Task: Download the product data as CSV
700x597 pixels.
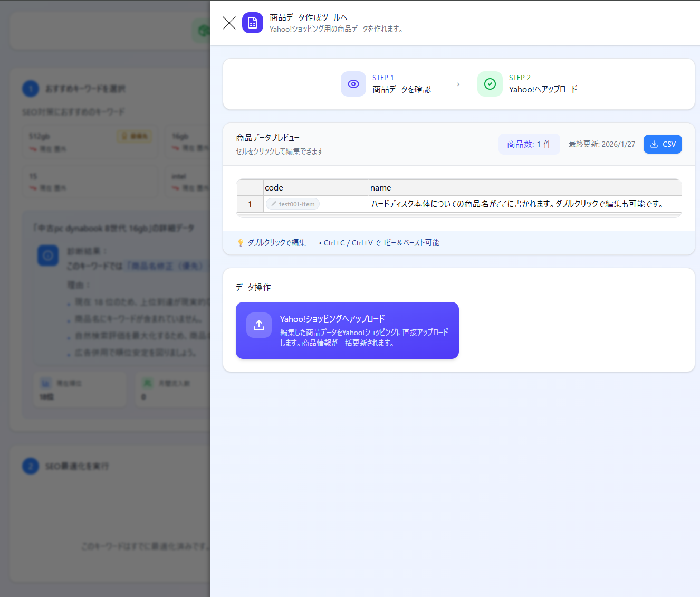Action: coord(663,144)
